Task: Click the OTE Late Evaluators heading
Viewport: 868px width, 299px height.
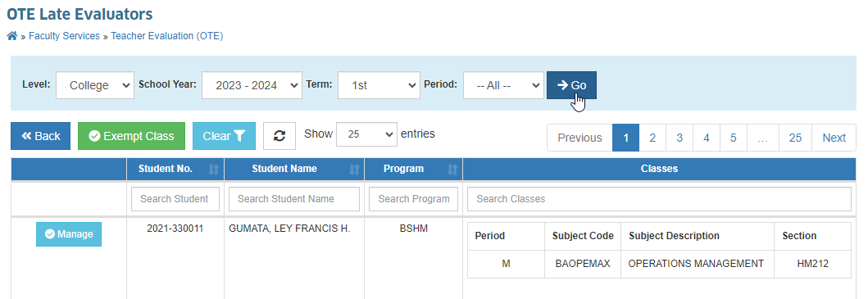Action: [80, 14]
